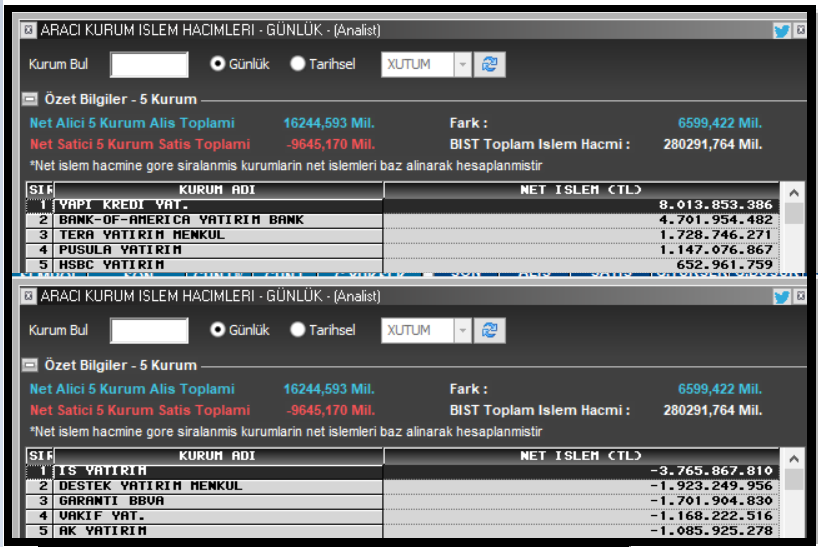
Task: Click the bottom table's scrollbar up arrow
Action: 793,459
